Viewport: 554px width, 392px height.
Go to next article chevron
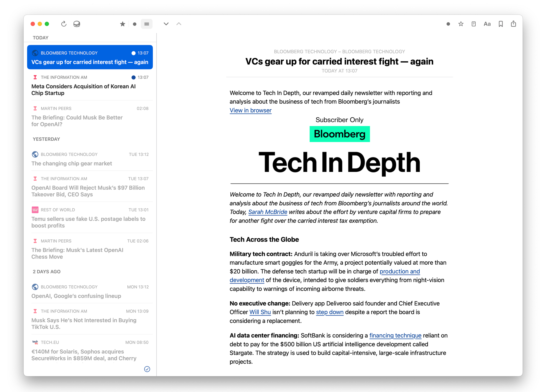[166, 24]
